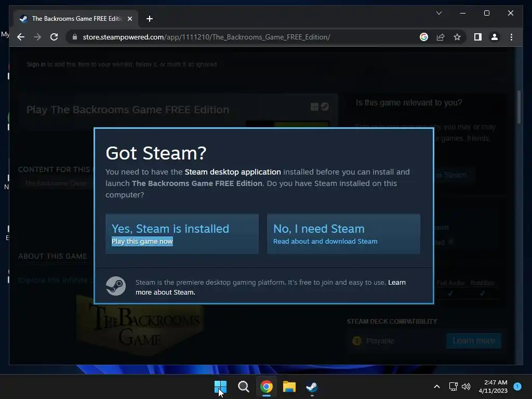Click "Read about and download Steam" text
Viewport: 532px width, 399px height.
click(x=325, y=241)
